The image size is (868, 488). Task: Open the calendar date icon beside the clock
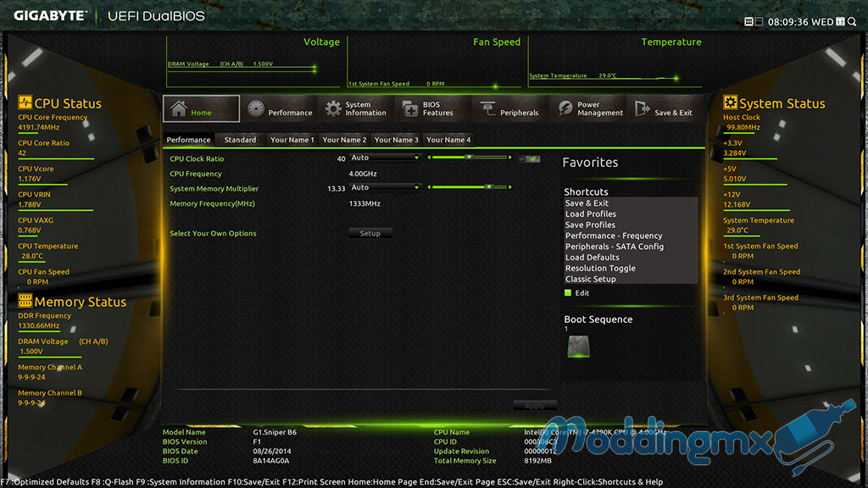[840, 22]
